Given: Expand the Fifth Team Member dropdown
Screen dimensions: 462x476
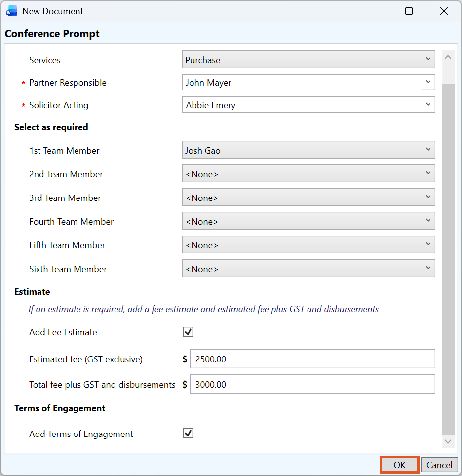Looking at the screenshot, I should pyautogui.click(x=308, y=244).
